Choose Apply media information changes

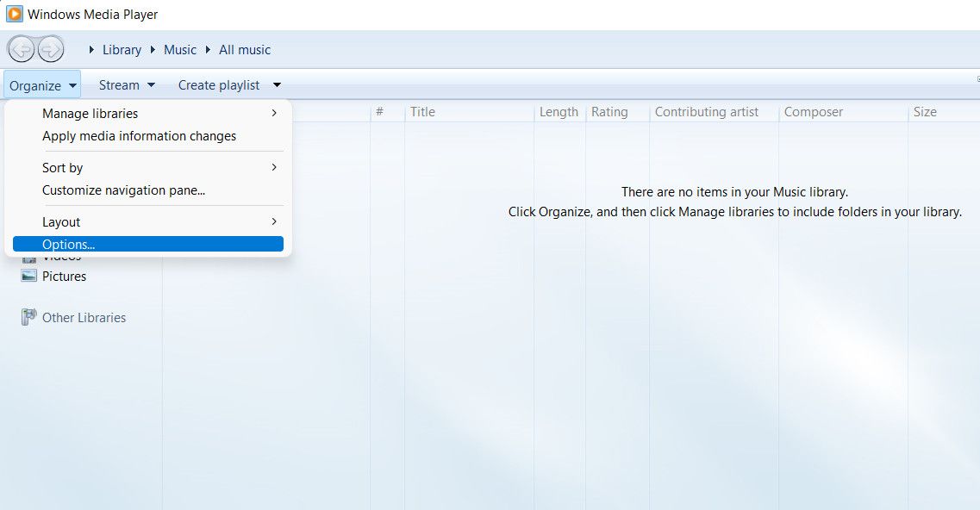[139, 136]
